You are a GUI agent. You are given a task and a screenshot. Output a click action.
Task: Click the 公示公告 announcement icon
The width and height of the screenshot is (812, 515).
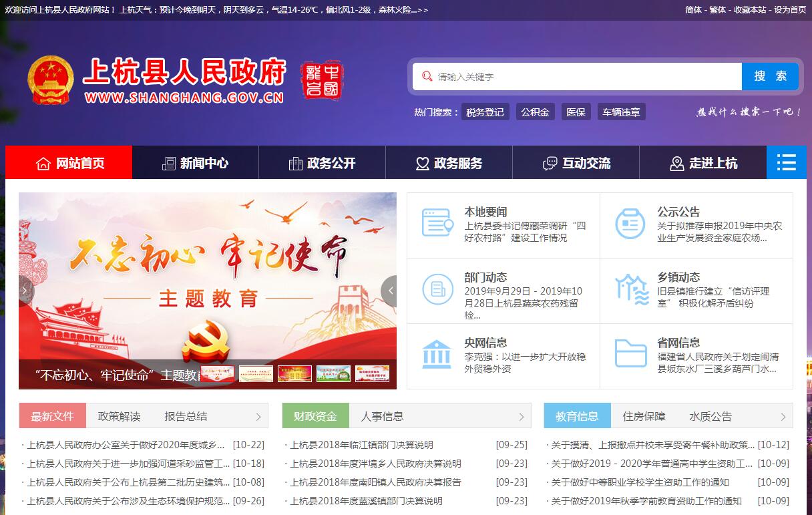point(630,223)
